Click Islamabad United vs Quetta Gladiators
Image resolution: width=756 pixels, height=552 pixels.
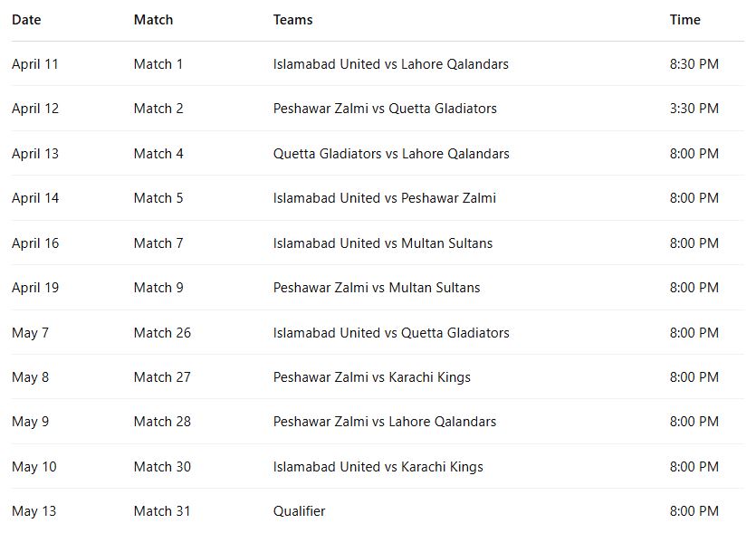(390, 333)
